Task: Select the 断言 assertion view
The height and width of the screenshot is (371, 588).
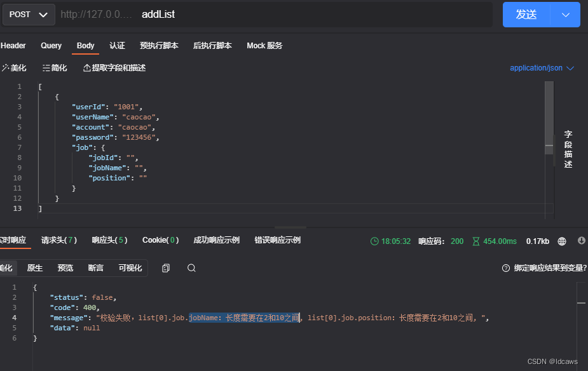Action: click(95, 268)
